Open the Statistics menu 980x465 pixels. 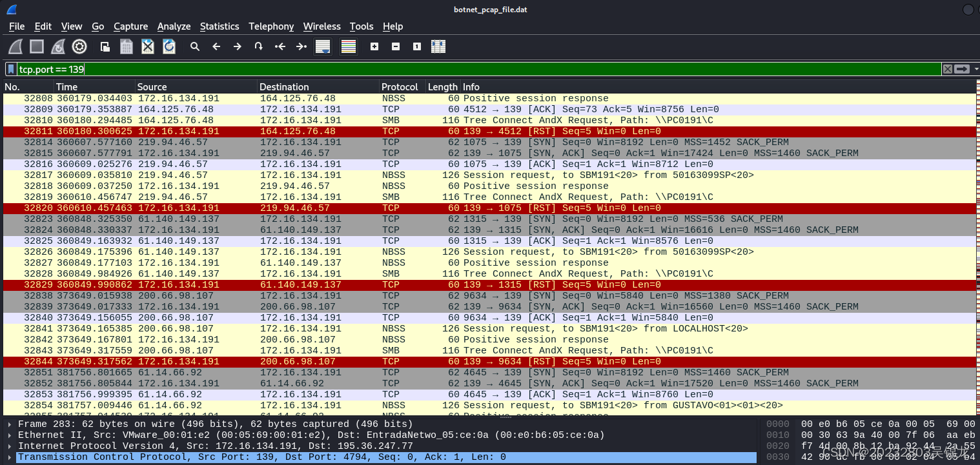tap(219, 26)
